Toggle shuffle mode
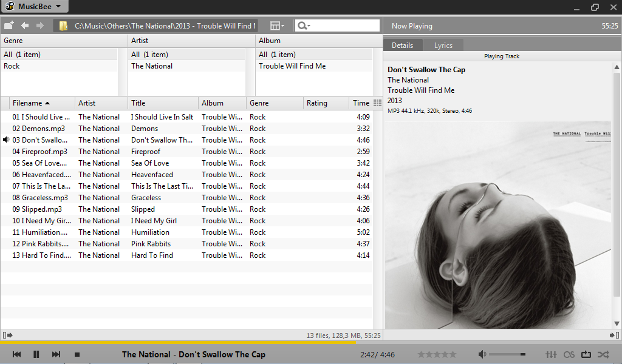622x364 pixels. tap(603, 354)
